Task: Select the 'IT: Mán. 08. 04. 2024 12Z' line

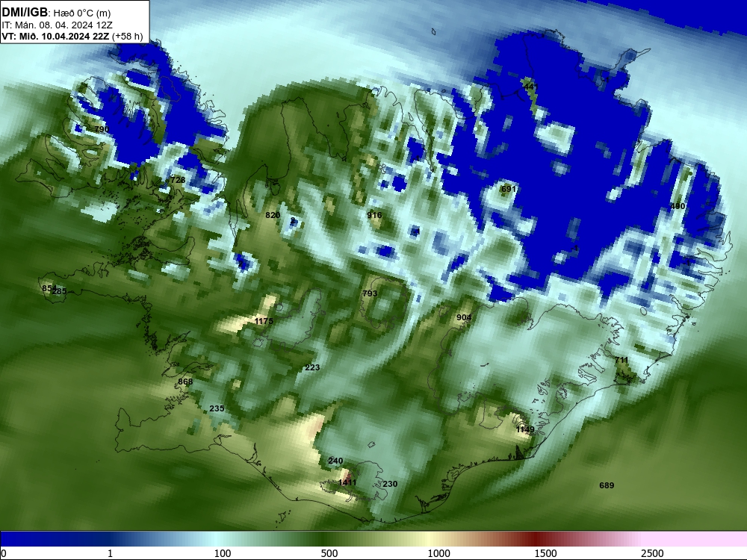Action: 57,25
